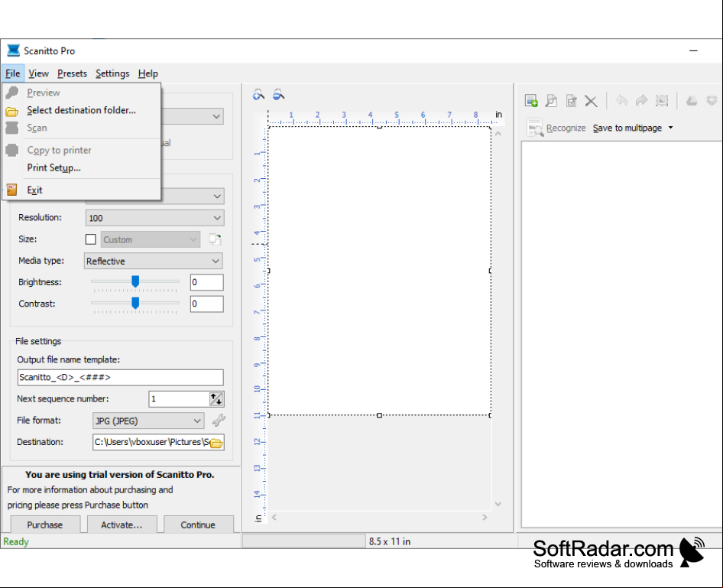Click Scan in the File menu
Screen dimensions: 723x588
[82, 128]
